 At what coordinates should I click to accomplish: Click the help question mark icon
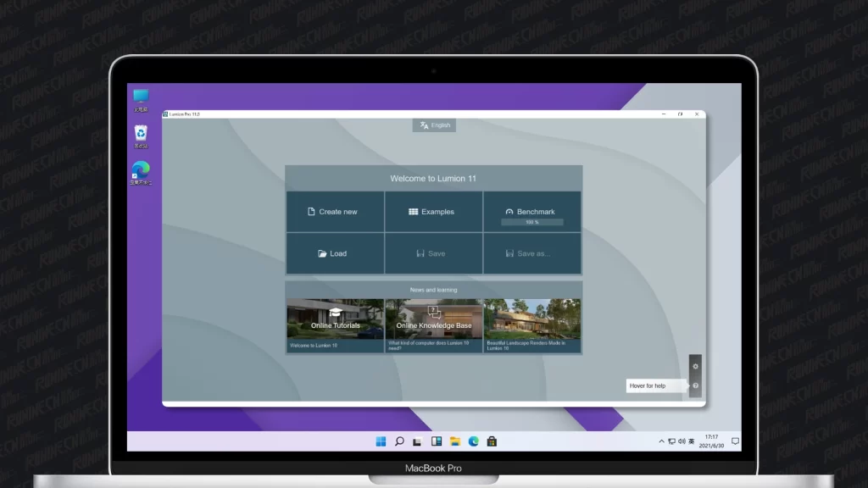(695, 385)
